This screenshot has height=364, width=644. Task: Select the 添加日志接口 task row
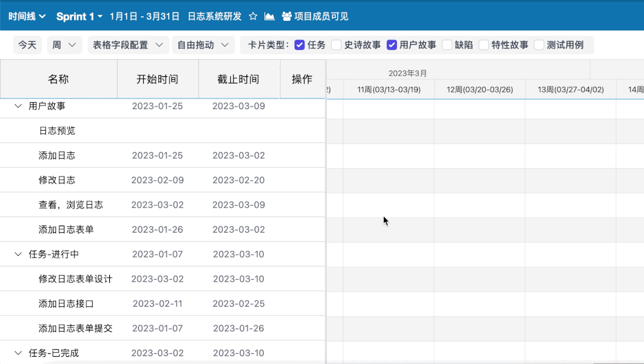[x=163, y=304]
